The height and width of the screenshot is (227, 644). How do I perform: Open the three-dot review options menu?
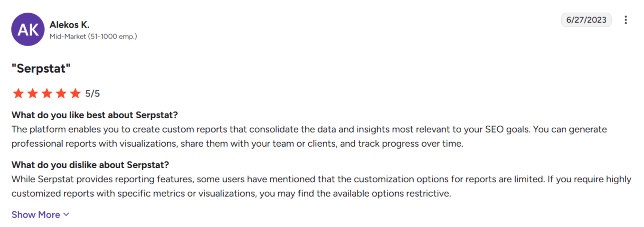(x=625, y=20)
